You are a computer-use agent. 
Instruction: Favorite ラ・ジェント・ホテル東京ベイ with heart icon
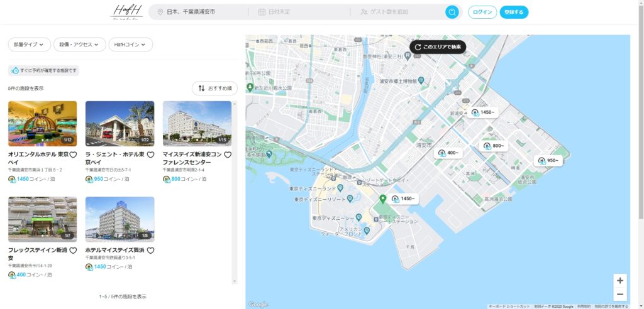pyautogui.click(x=150, y=154)
